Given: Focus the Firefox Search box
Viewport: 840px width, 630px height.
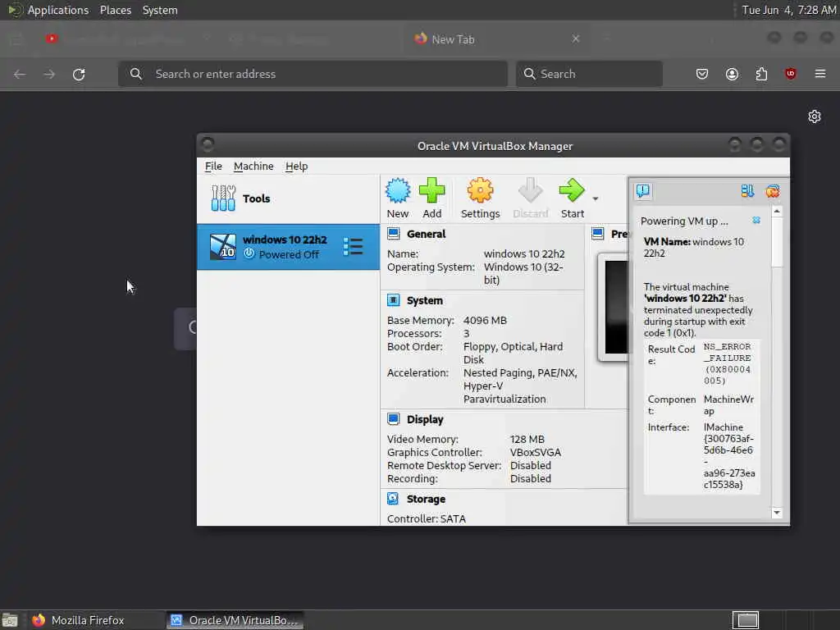Looking at the screenshot, I should coord(589,73).
